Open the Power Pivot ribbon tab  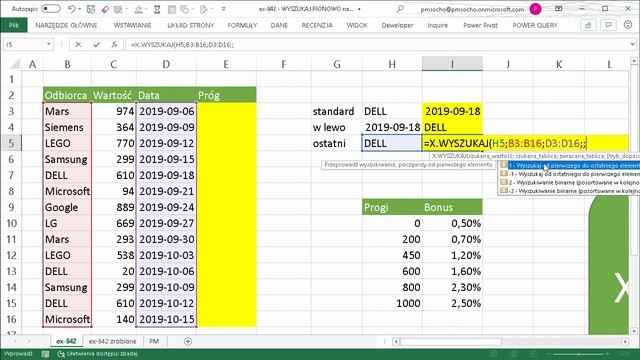(480, 25)
